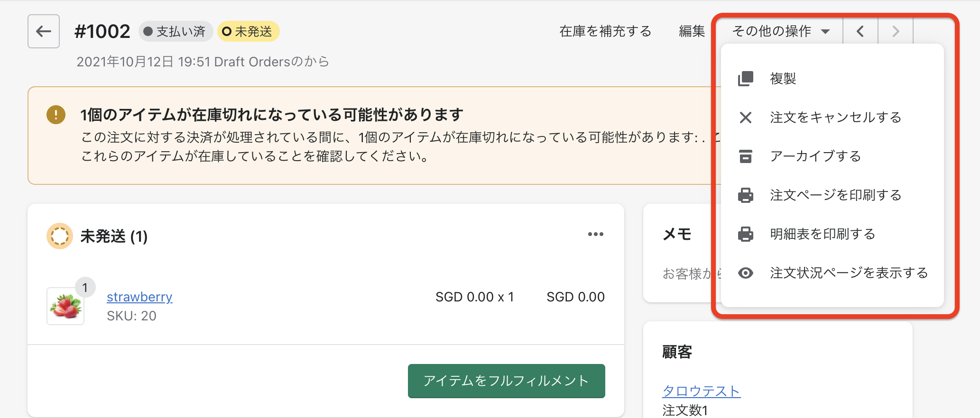Click the back arrow button
This screenshot has height=418, width=980.
(44, 31)
